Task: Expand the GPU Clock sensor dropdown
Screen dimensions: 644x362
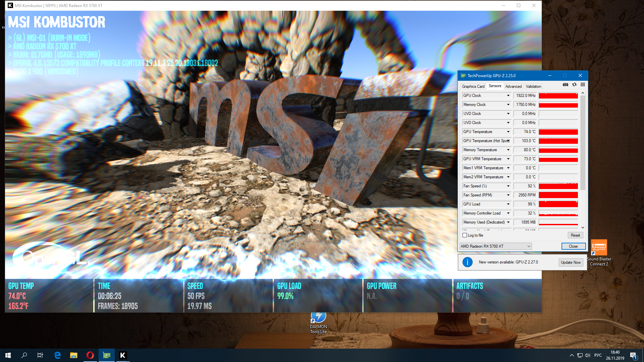Action: (508, 96)
